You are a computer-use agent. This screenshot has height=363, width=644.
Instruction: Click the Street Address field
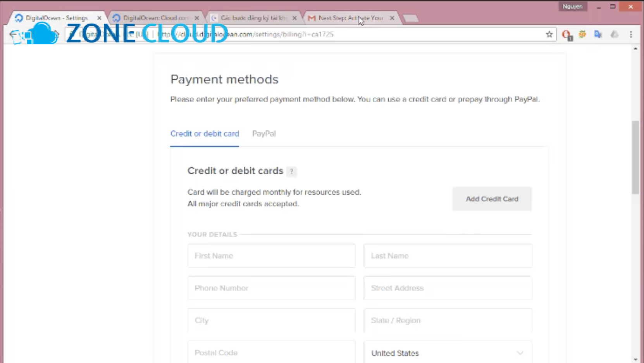click(448, 288)
